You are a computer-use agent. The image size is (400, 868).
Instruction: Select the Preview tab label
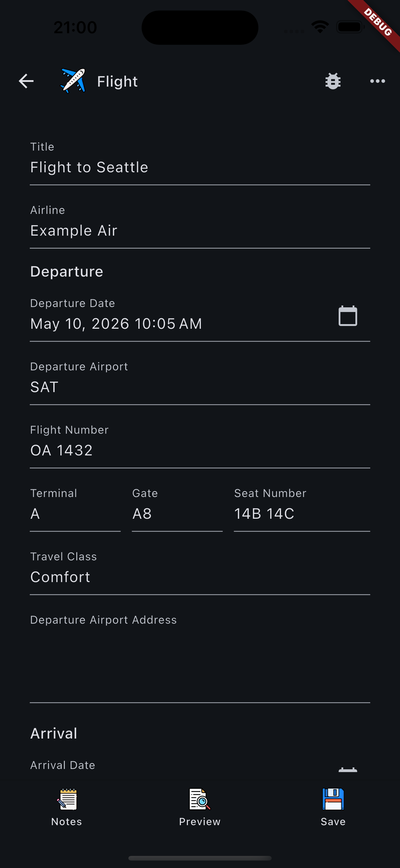[x=200, y=821]
